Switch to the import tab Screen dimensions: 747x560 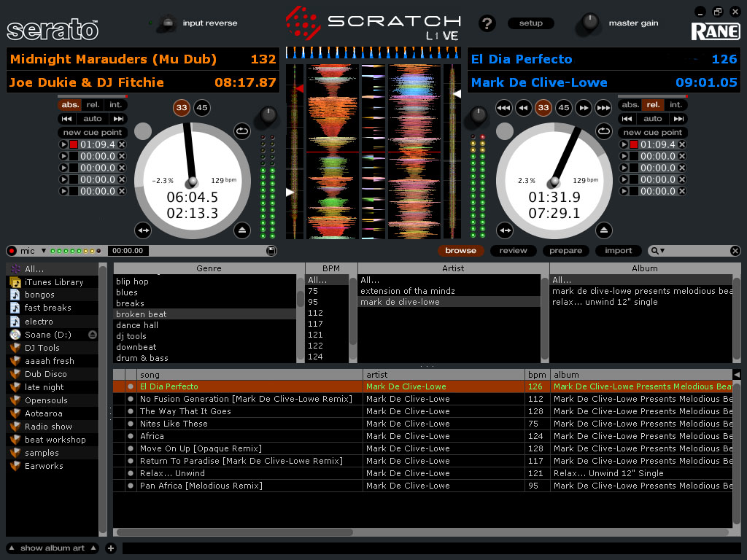coord(619,251)
